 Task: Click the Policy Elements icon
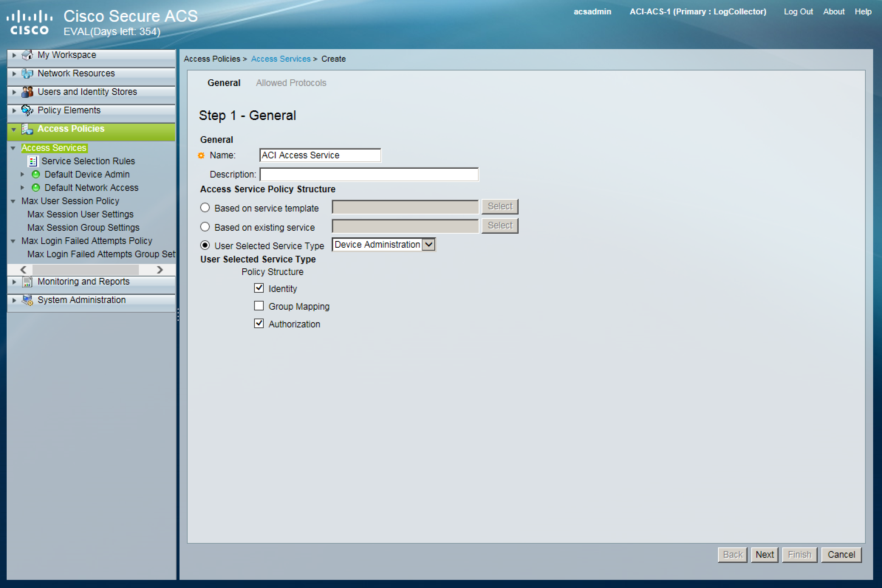pos(27,110)
